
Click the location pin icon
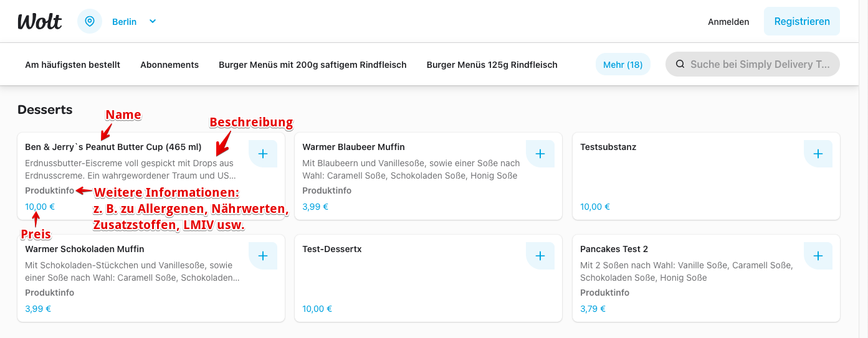(x=90, y=21)
